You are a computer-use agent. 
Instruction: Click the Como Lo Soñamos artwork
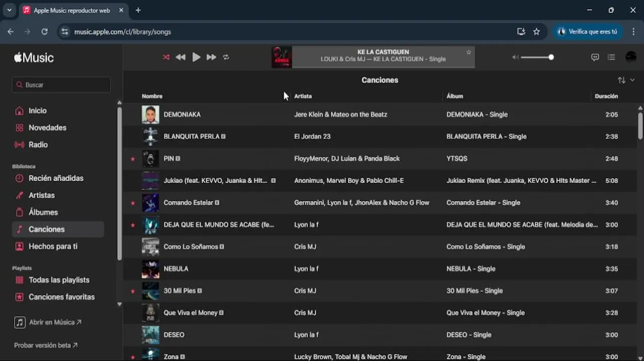(150, 247)
